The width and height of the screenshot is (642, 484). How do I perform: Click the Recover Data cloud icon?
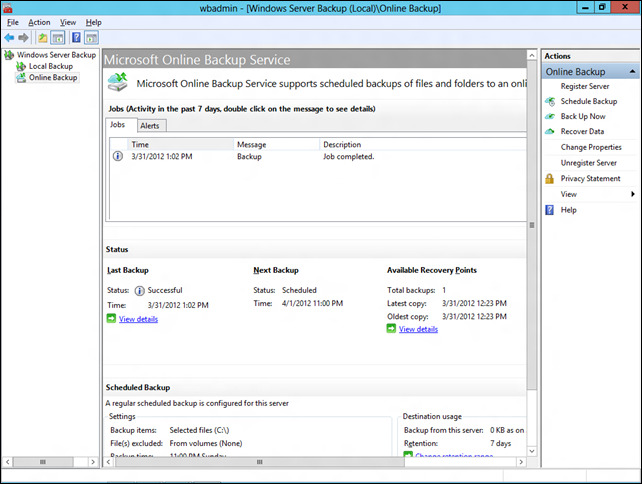click(x=550, y=131)
